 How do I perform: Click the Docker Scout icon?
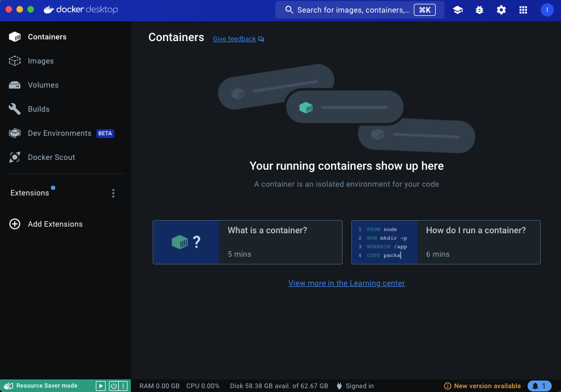coord(15,157)
